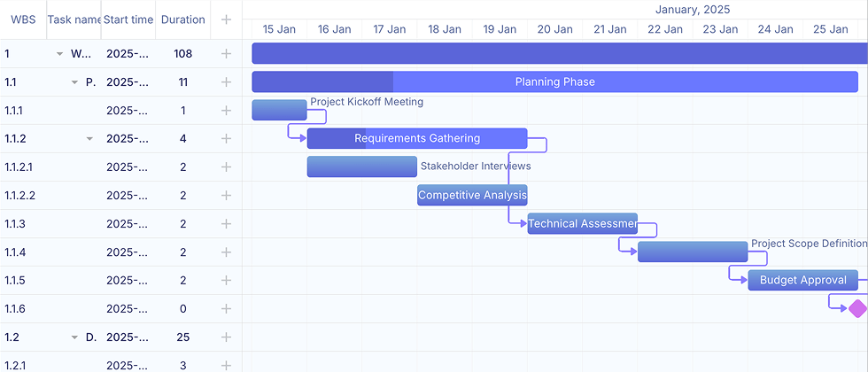The image size is (868, 372).
Task: Click the Stakeholder Interviews progress bar
Action: [361, 167]
